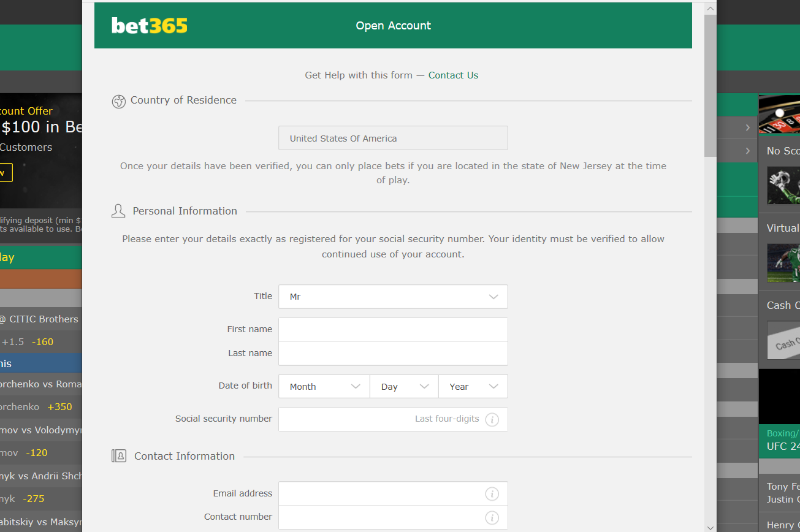Click the Contact Us link
The width and height of the screenshot is (800, 532).
pos(453,75)
